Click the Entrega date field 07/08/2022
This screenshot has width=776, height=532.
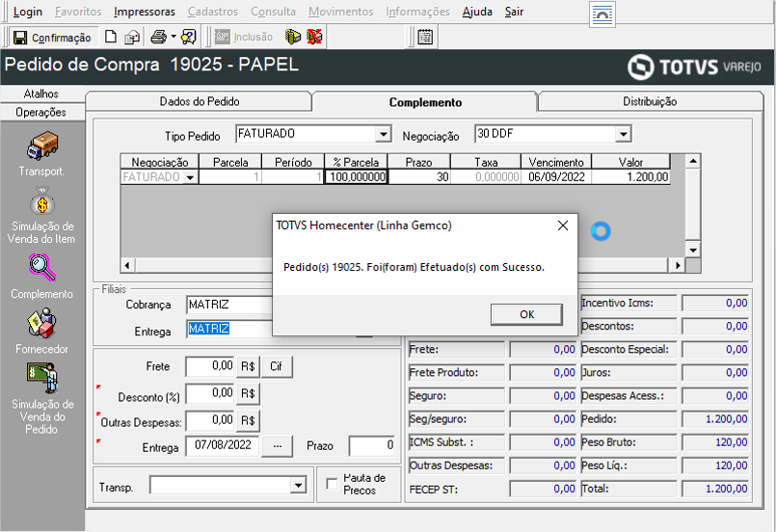tap(224, 445)
